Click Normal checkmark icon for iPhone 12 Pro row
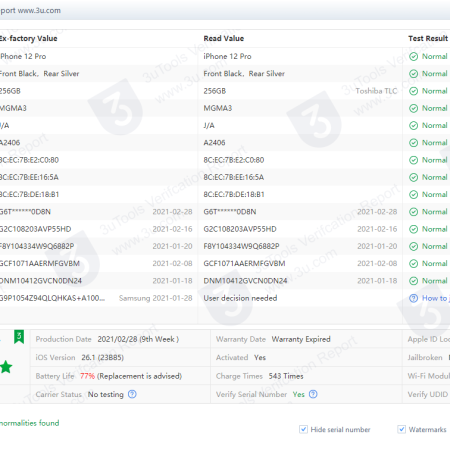 (x=413, y=57)
